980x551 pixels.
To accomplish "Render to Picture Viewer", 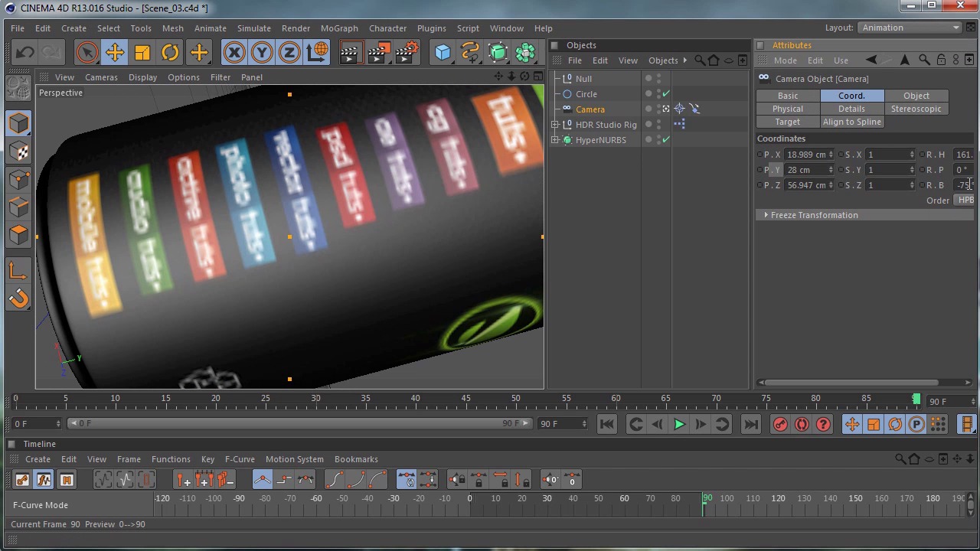I will [379, 52].
